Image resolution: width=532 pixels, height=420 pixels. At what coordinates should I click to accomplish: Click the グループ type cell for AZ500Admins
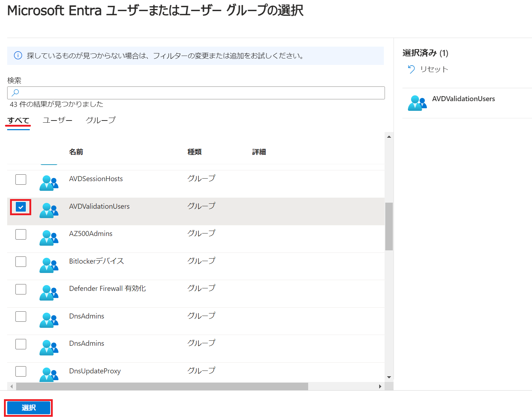coord(201,233)
